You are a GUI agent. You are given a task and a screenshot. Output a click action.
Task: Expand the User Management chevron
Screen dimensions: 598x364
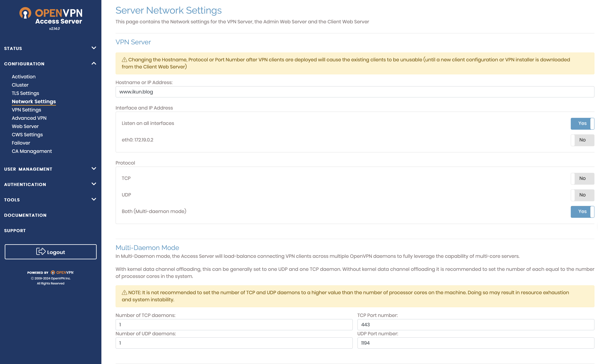pyautogui.click(x=94, y=168)
